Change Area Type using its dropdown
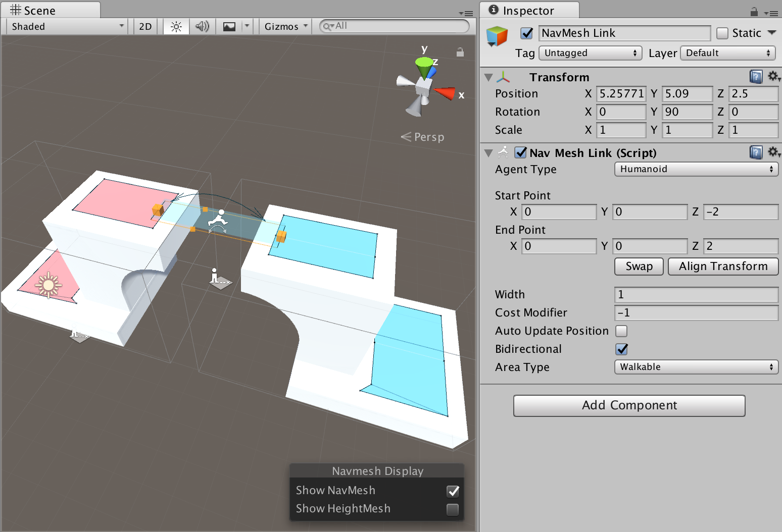This screenshot has height=532, width=782. (696, 367)
